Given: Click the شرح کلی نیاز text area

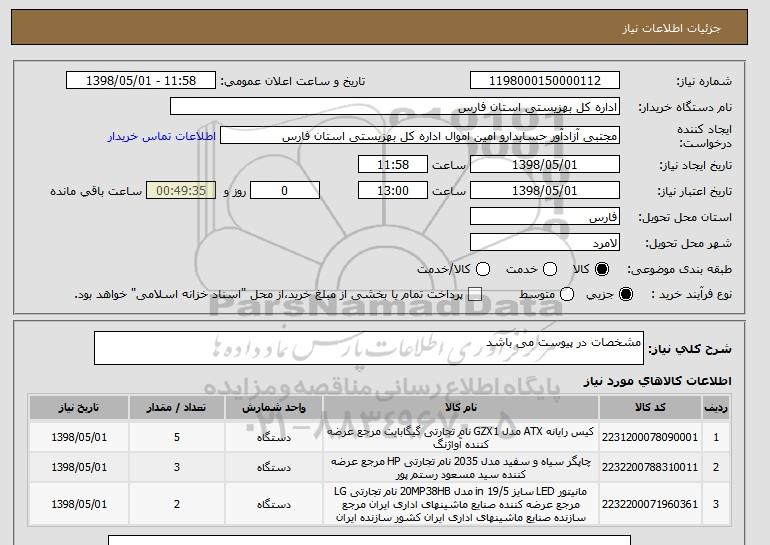Looking at the screenshot, I should 369,348.
